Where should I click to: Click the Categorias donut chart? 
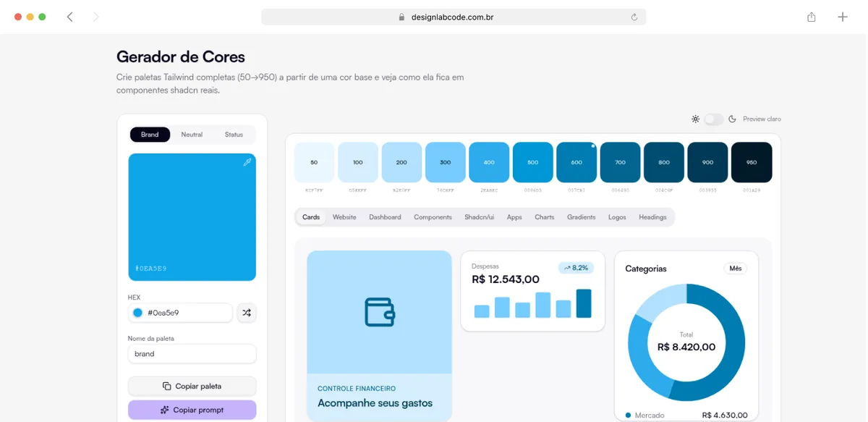point(686,342)
